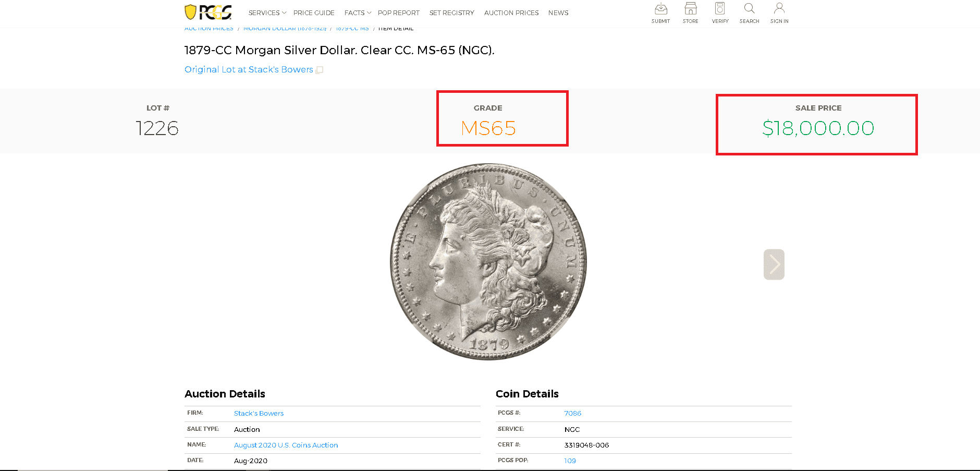
Task: Select POP Report in the navigation
Action: [398, 13]
